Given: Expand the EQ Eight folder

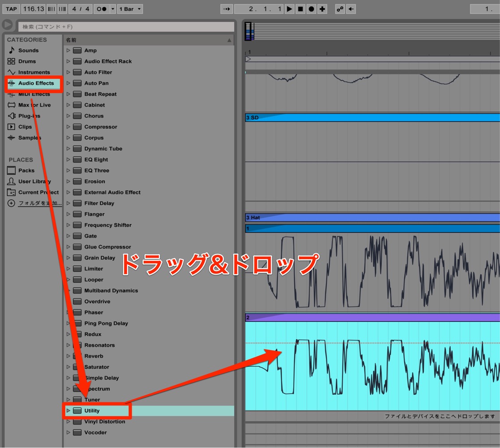Looking at the screenshot, I should [68, 159].
